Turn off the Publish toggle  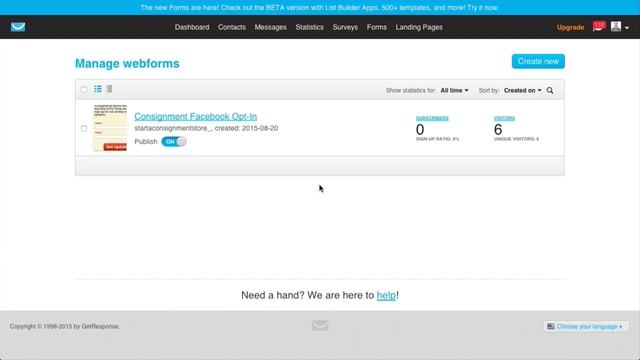(174, 142)
